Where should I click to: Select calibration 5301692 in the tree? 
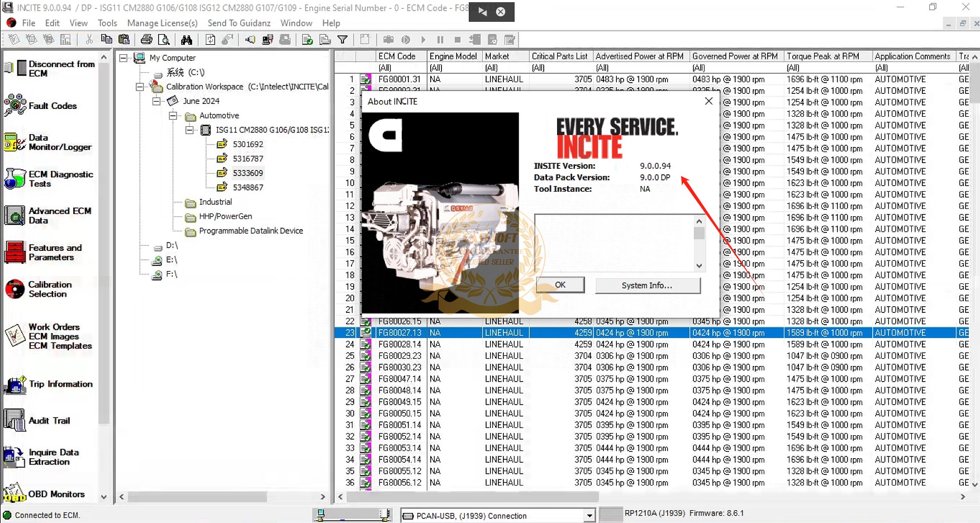pyautogui.click(x=248, y=144)
